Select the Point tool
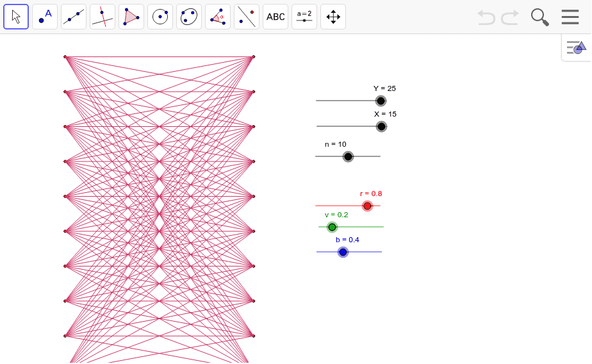Screen dimensions: 592x364 [x=45, y=17]
